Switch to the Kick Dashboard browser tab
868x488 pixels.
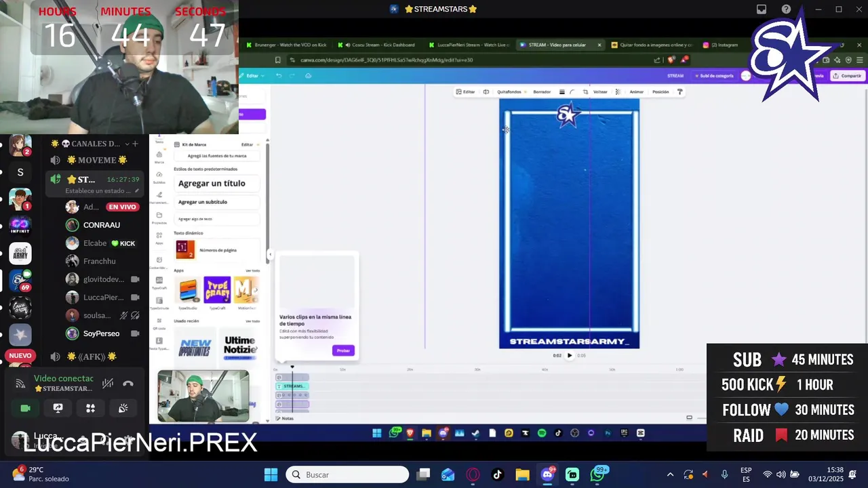pos(380,45)
